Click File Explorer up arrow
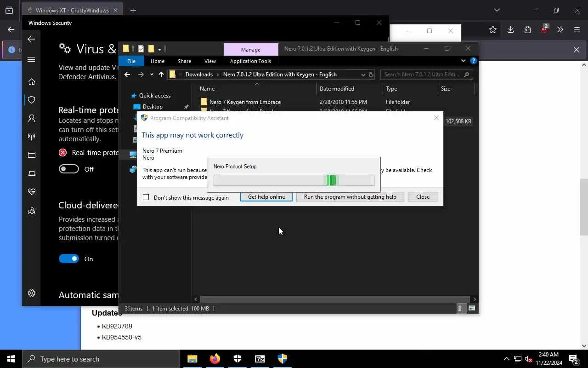The image size is (588, 368). pos(161,75)
